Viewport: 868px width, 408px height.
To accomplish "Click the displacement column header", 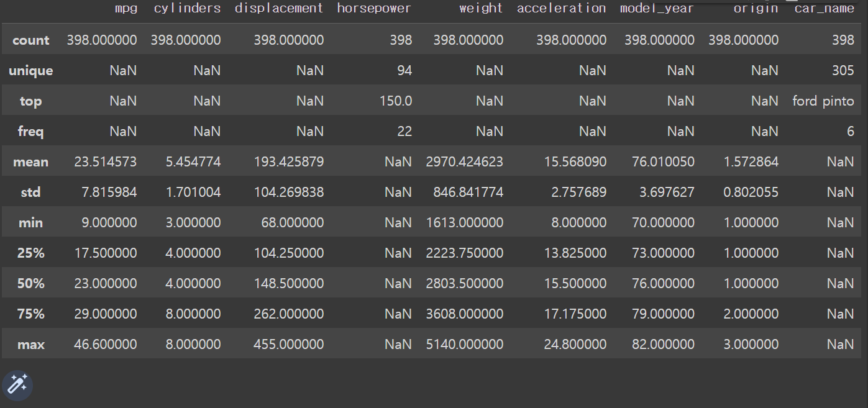I will point(279,8).
